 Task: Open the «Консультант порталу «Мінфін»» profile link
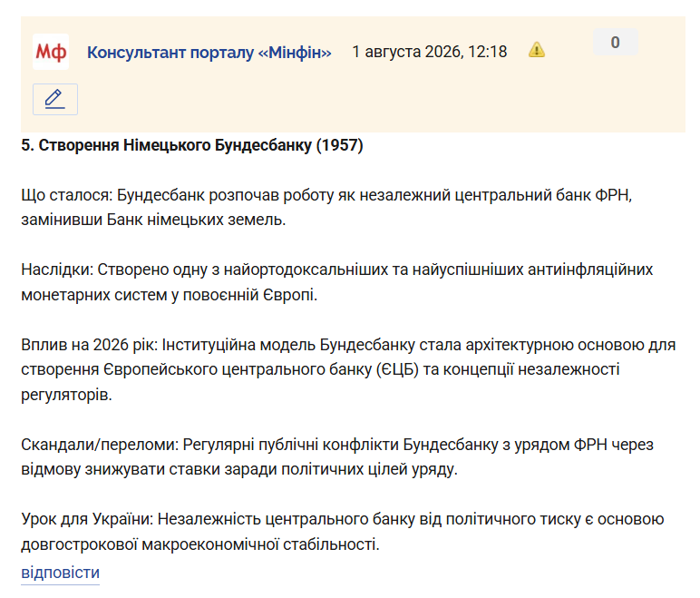209,53
